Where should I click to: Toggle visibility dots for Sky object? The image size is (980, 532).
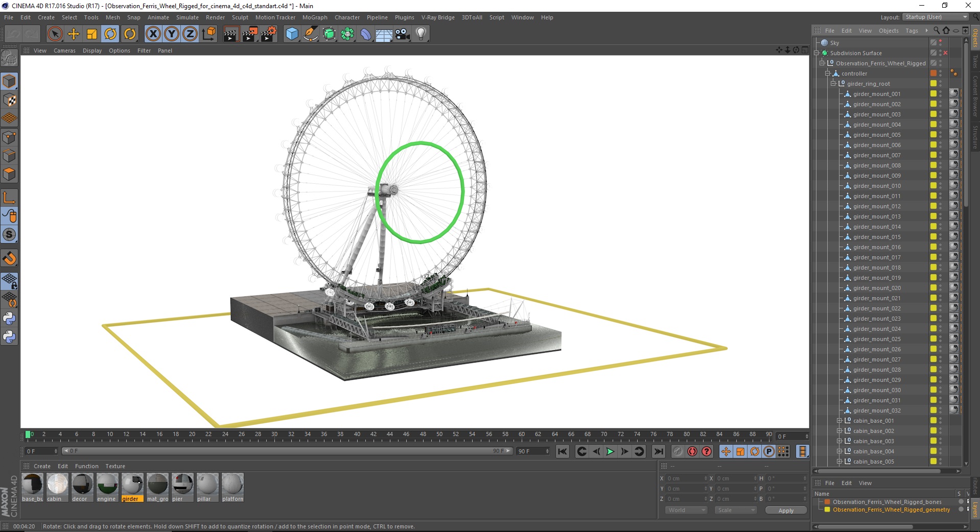pos(941,43)
